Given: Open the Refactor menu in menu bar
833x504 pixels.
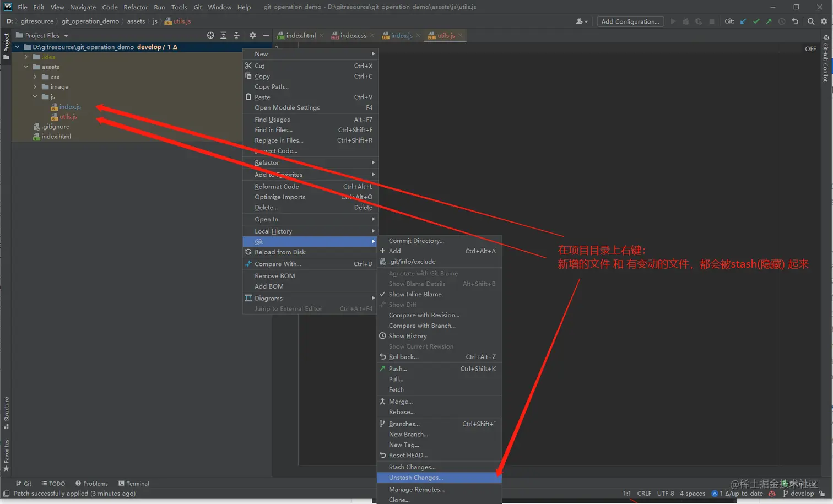Looking at the screenshot, I should pos(136,7).
